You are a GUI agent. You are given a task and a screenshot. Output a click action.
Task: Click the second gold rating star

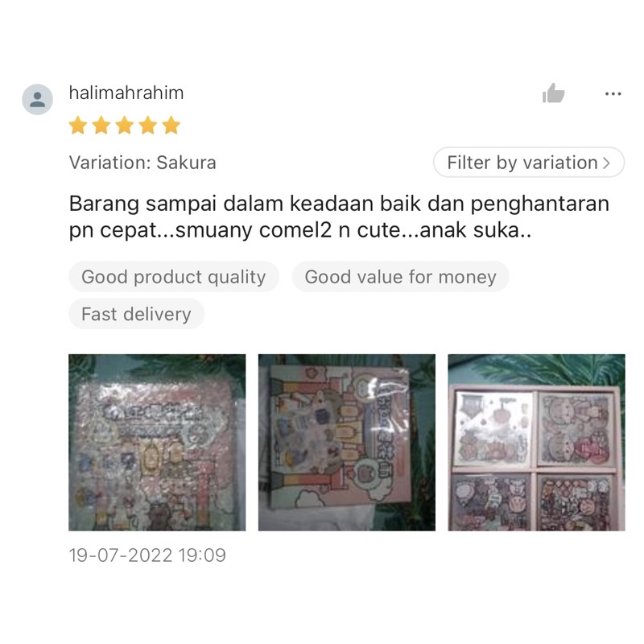tap(101, 126)
